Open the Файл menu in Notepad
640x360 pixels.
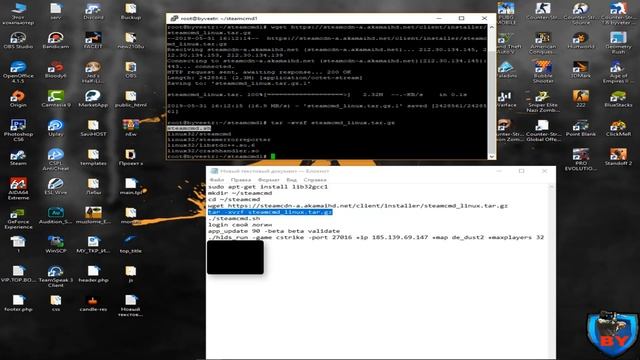click(217, 180)
